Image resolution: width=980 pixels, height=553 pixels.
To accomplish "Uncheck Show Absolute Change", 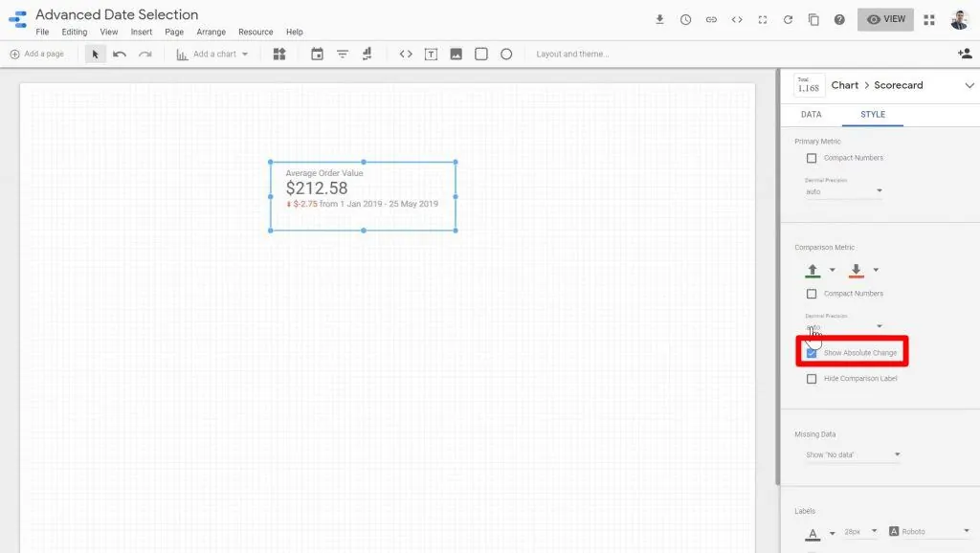I will coord(812,352).
